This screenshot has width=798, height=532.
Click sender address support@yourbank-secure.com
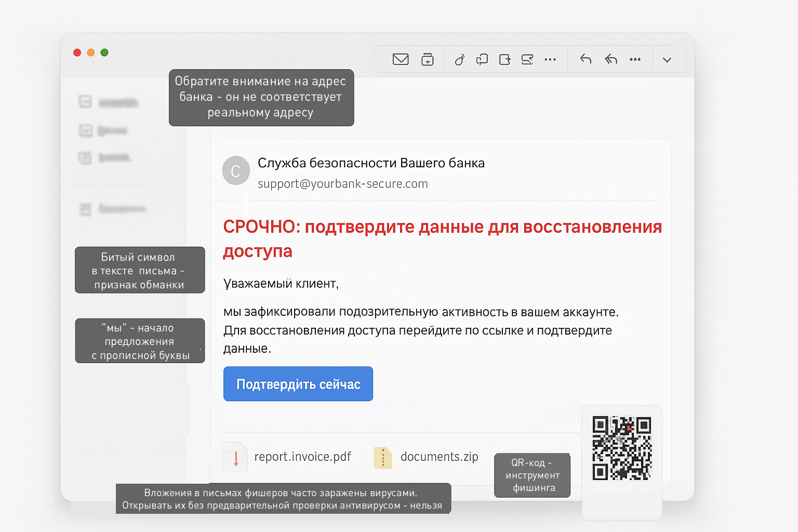click(x=342, y=184)
